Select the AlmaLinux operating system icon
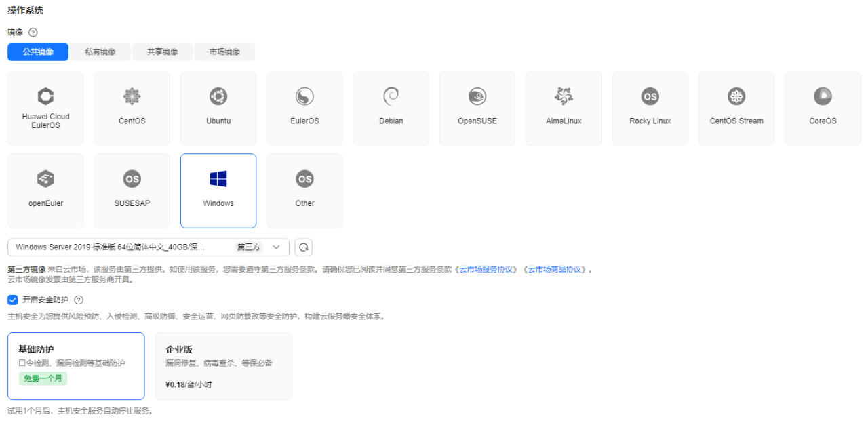This screenshot has width=868, height=421. point(564,108)
